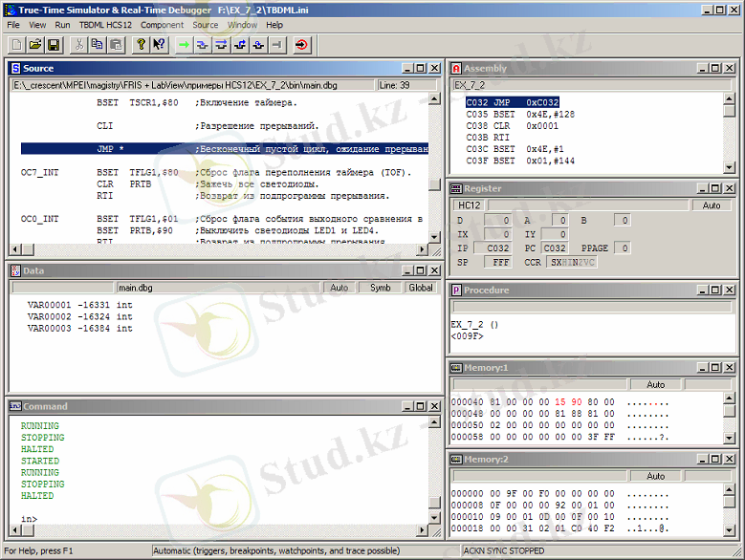Click the red Reset Target icon
The width and height of the screenshot is (745, 560).
click(x=301, y=45)
